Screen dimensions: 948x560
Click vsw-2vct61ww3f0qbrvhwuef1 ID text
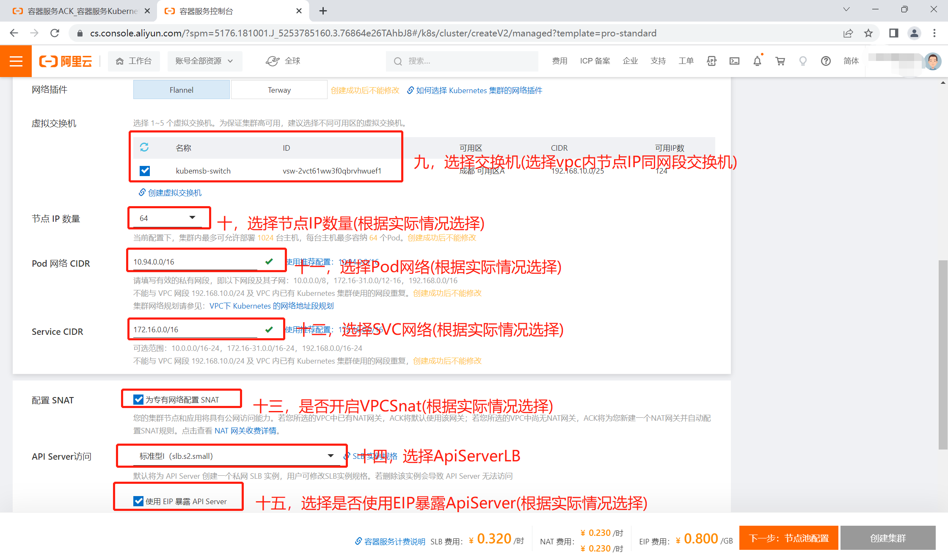tap(332, 171)
